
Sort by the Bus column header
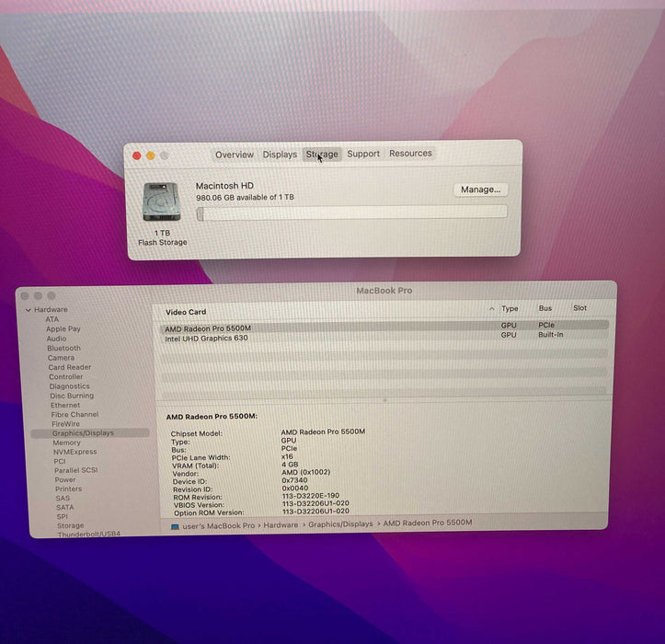(545, 308)
